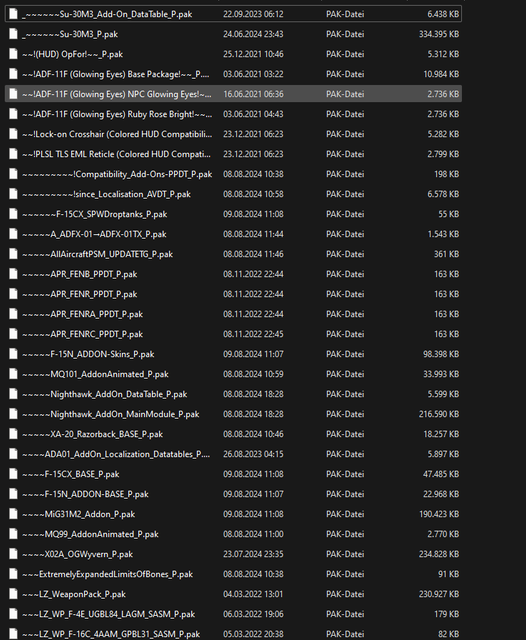Select MQ101_AddonAnimated_P.pak file name

click(95, 374)
